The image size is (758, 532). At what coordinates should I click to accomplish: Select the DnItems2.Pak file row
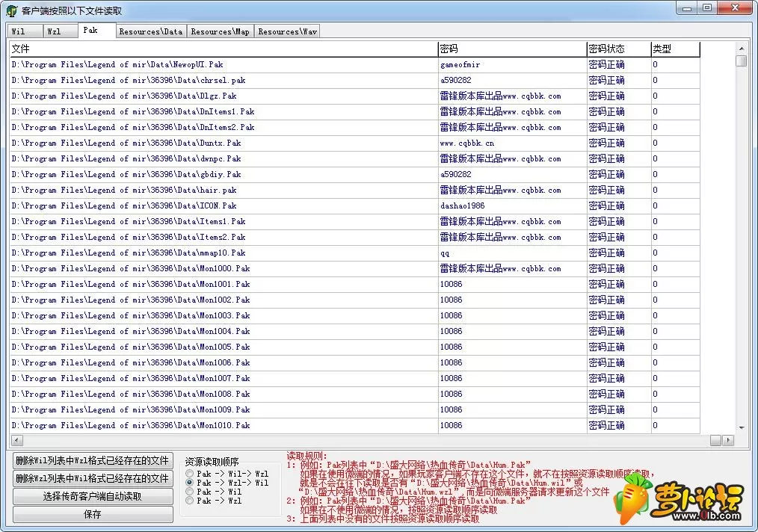pyautogui.click(x=355, y=127)
